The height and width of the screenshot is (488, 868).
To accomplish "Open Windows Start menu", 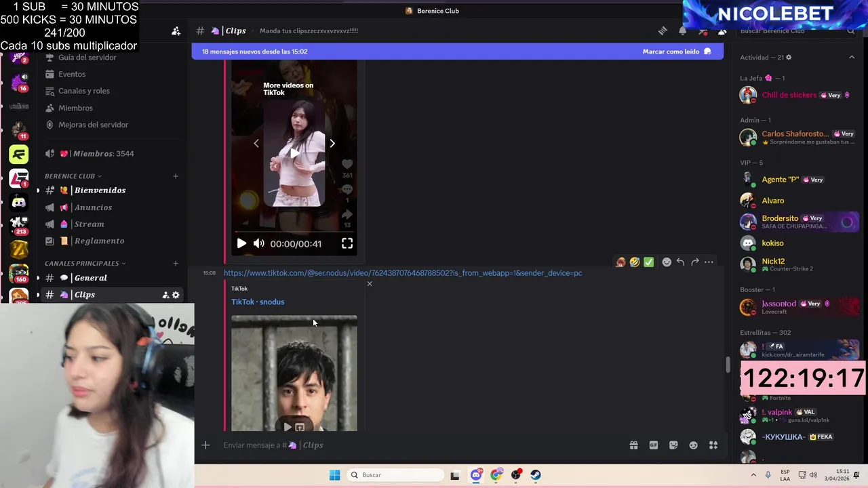I will pyautogui.click(x=334, y=475).
